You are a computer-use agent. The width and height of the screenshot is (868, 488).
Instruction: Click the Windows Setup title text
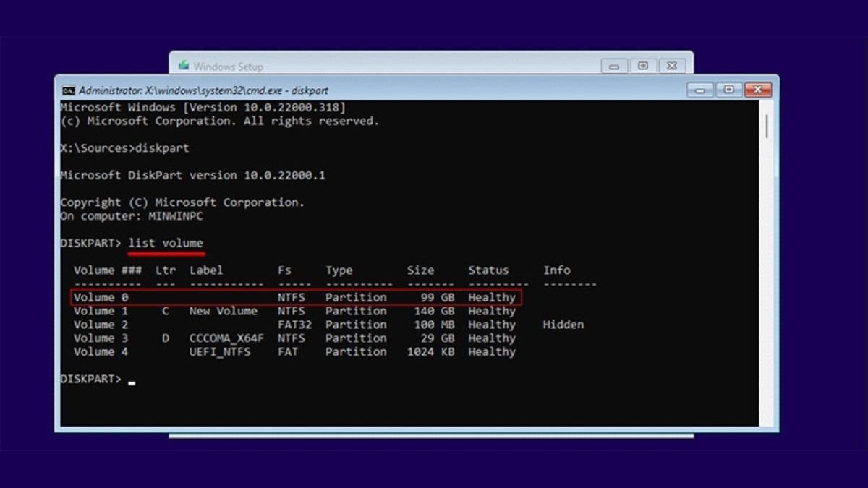coord(228,67)
